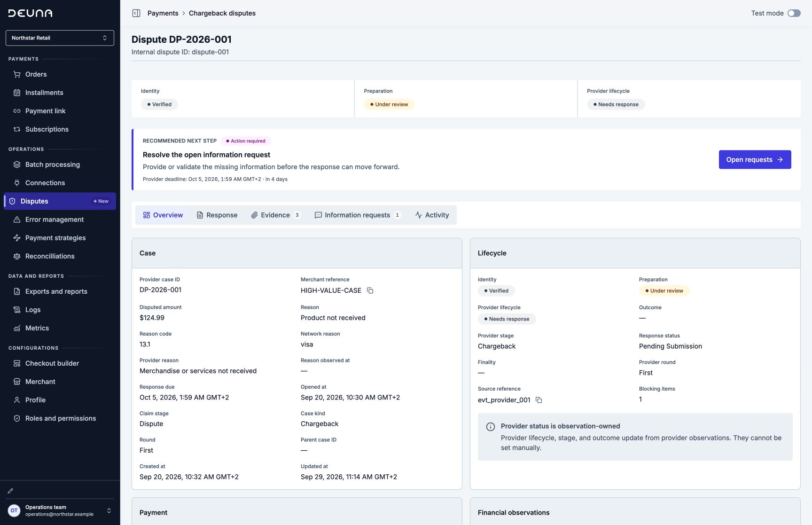Click the Installments calendar icon
This screenshot has width=812, height=525.
17,93
